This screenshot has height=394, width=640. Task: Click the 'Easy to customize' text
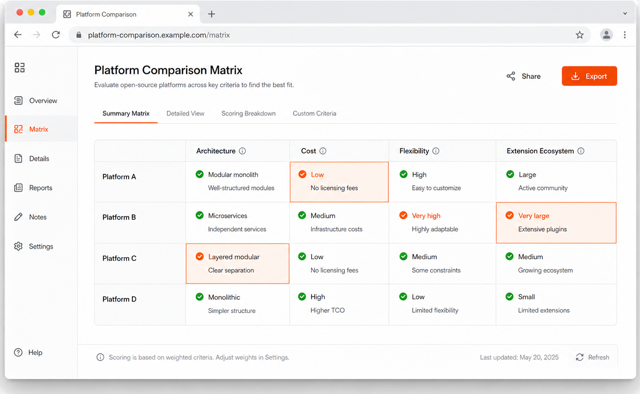click(x=436, y=188)
